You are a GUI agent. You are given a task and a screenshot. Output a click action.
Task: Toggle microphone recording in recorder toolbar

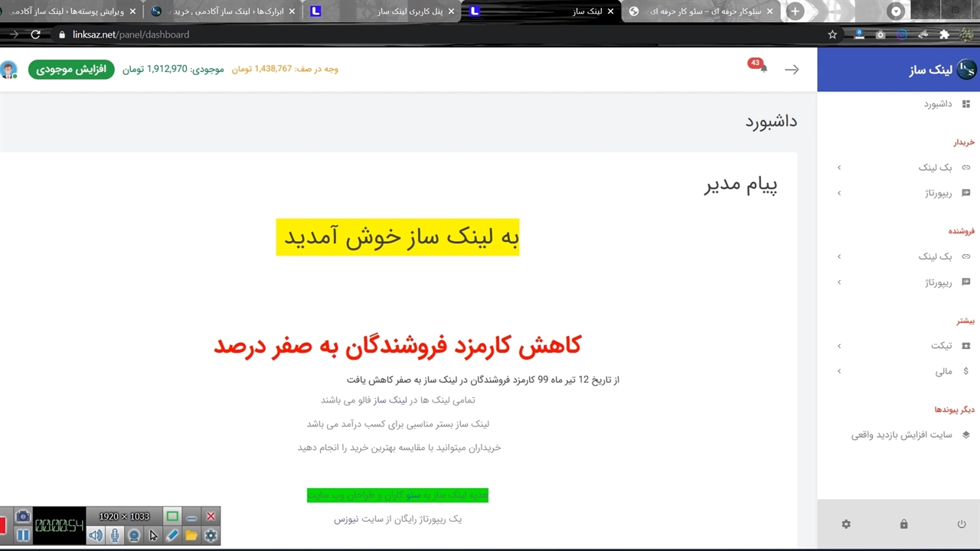coord(115,536)
